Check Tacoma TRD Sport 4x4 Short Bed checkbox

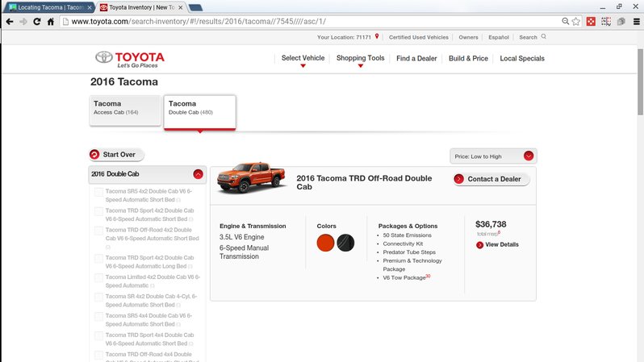tap(98, 335)
